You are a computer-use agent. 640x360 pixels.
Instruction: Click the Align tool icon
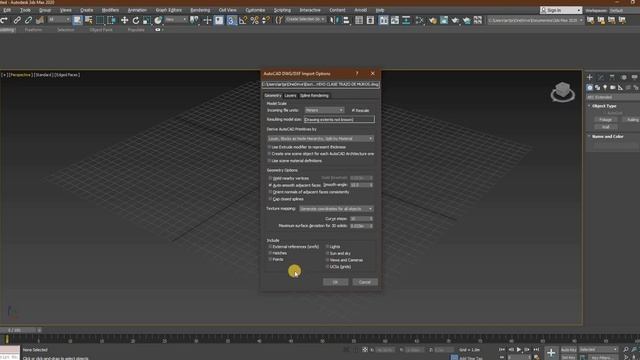[346, 20]
